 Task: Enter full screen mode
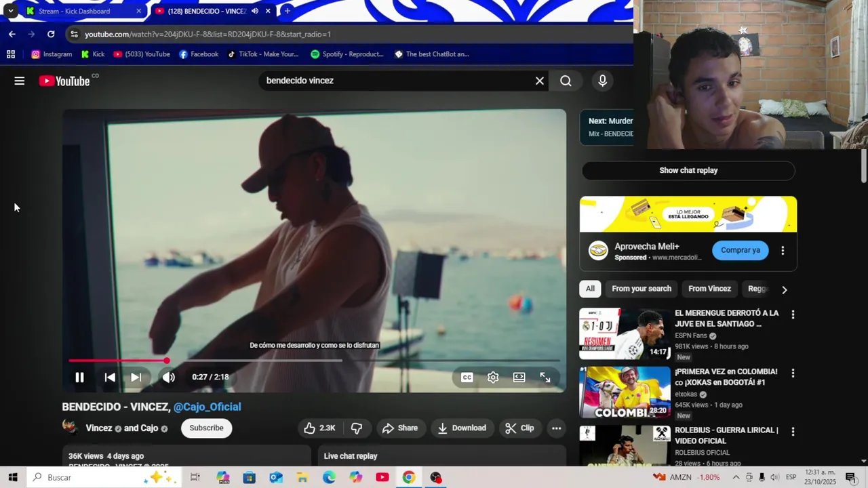(x=545, y=378)
